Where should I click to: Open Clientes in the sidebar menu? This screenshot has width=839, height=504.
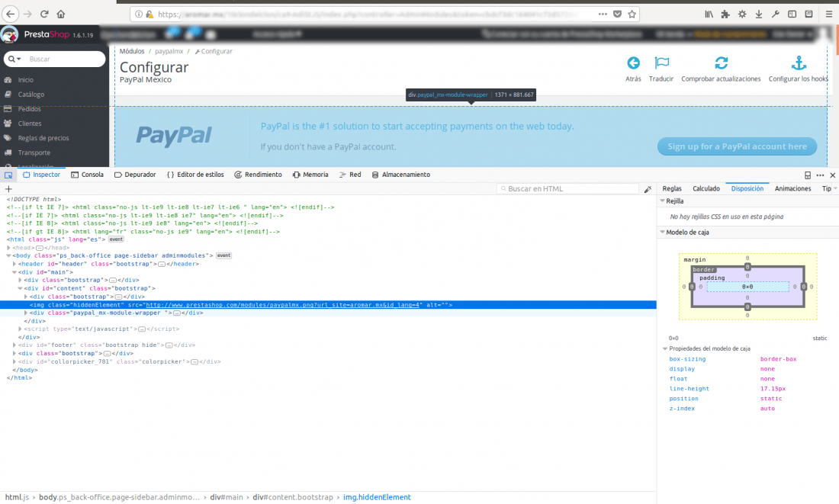tap(30, 124)
